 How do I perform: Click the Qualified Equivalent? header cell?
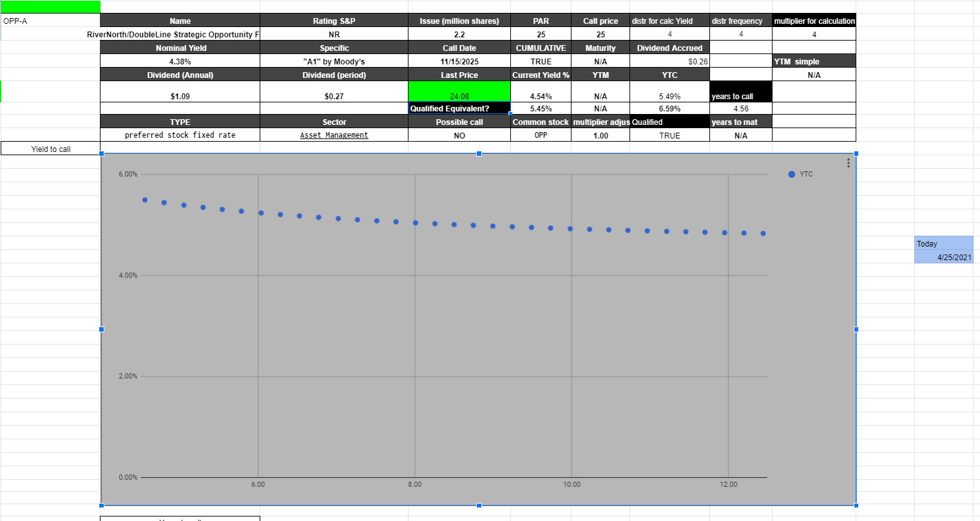459,108
